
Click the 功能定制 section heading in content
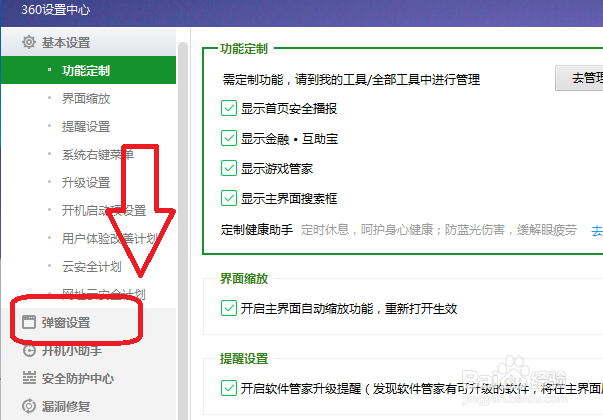point(244,49)
